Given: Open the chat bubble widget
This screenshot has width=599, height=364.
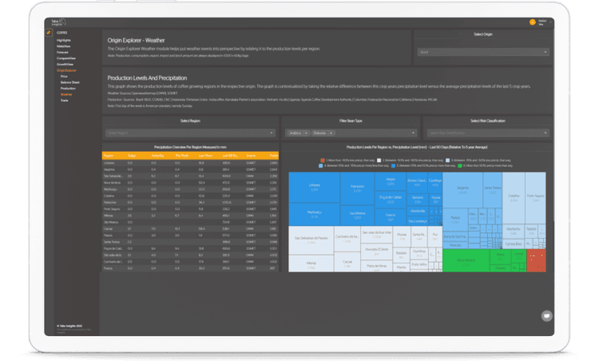Looking at the screenshot, I should [546, 316].
